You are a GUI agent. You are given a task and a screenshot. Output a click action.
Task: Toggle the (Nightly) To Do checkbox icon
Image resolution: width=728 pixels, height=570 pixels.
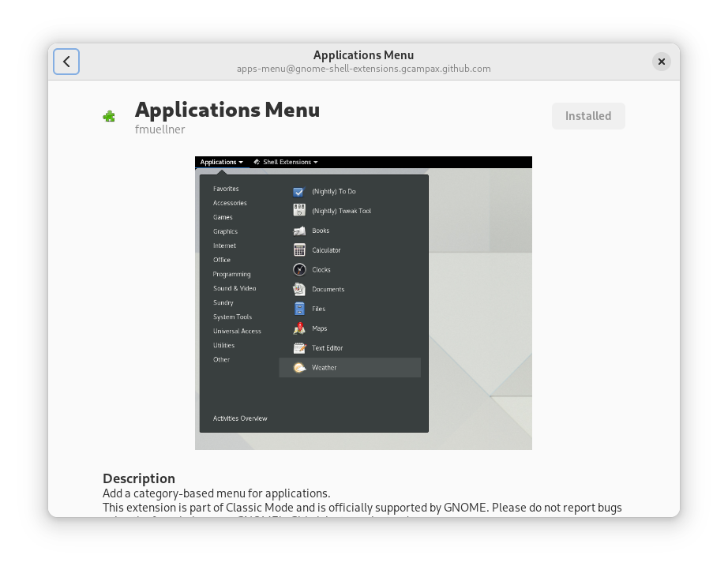click(298, 192)
